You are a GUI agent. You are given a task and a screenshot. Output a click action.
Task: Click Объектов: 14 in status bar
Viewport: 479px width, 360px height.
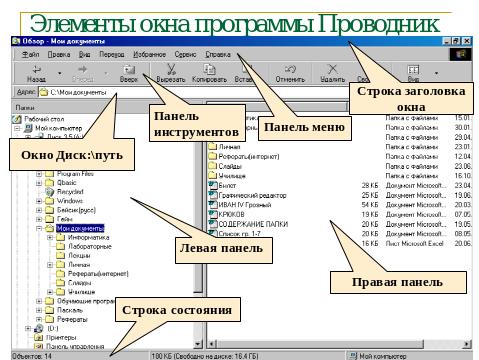point(32,356)
